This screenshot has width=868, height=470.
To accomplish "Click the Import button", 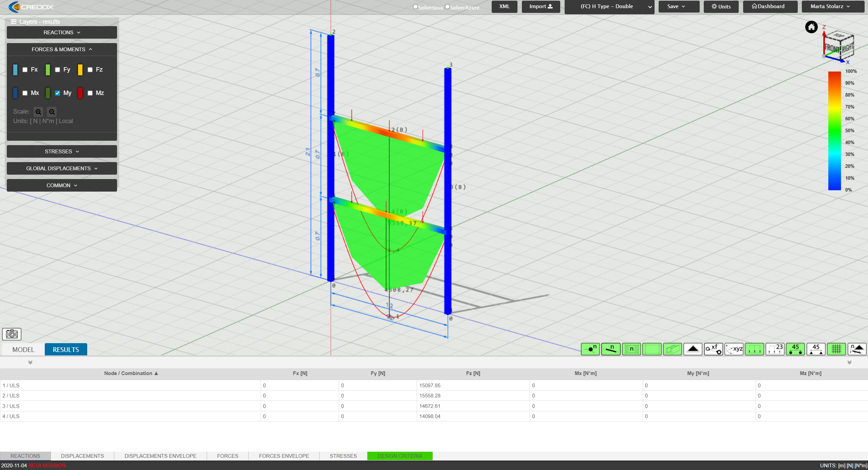I will click(540, 6).
